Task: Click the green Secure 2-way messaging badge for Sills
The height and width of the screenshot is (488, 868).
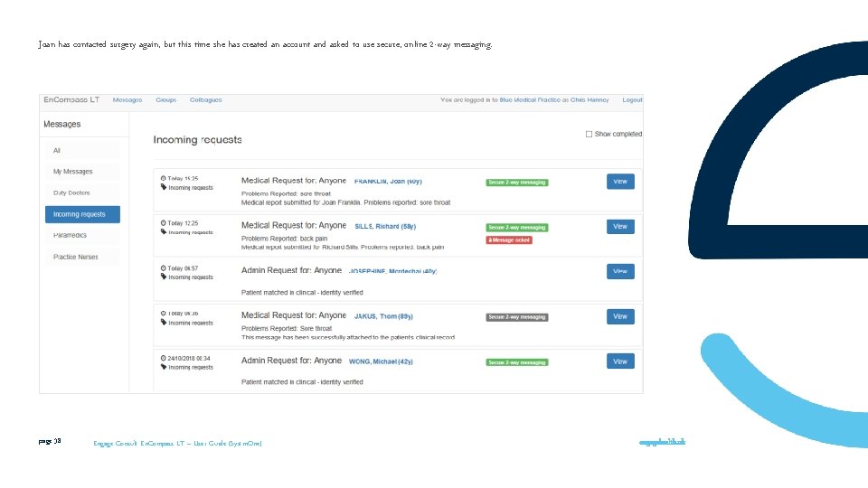Action: point(517,228)
